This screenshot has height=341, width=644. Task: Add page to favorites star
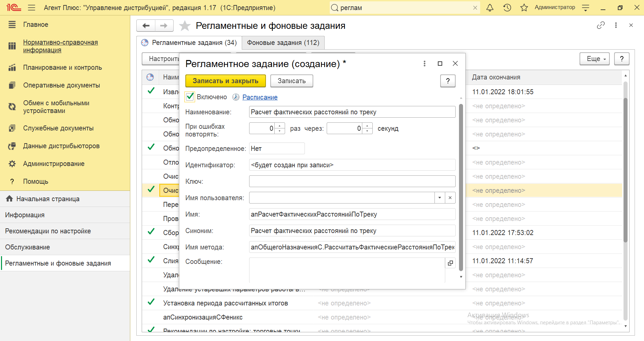tap(185, 26)
